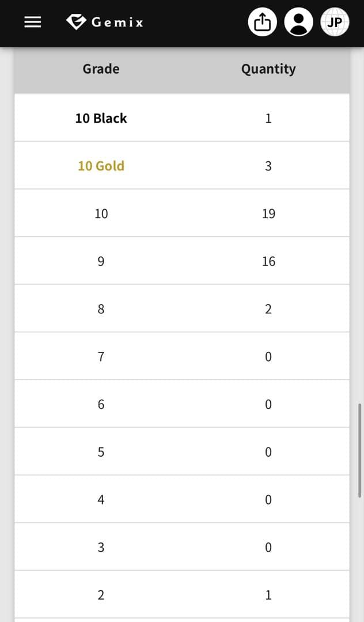The width and height of the screenshot is (364, 622).
Task: Click the Grade column header
Action: coord(101,69)
